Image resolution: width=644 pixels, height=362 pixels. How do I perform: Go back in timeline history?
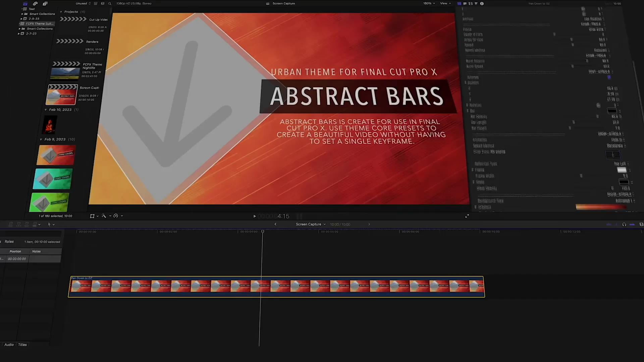(275, 224)
